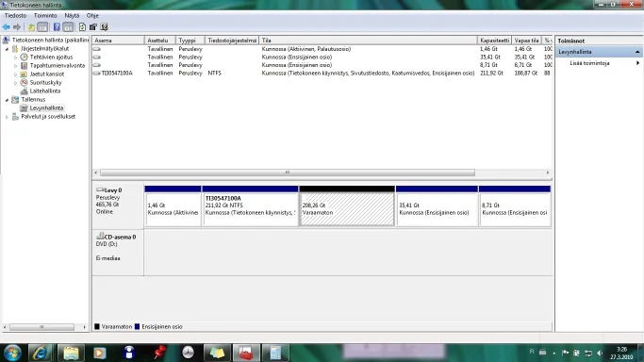
Task: Select the 8,71 Gt volume list row
Action: (322, 65)
